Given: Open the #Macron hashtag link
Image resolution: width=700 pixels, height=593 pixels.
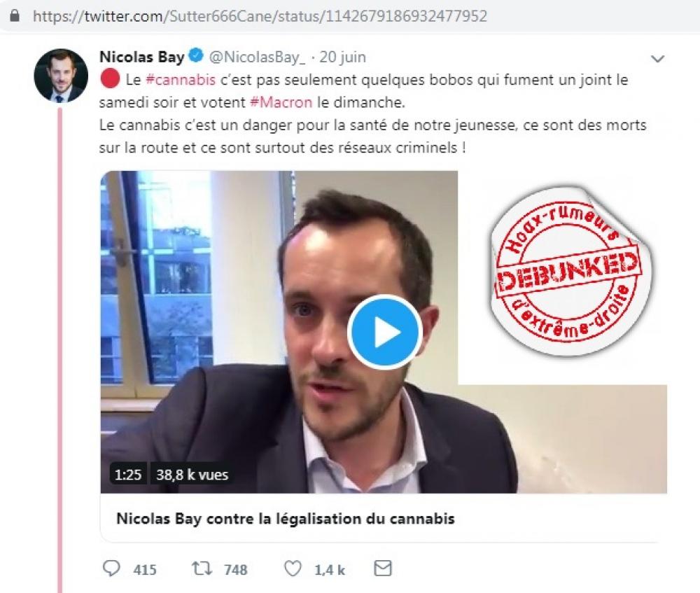Looking at the screenshot, I should (281, 102).
